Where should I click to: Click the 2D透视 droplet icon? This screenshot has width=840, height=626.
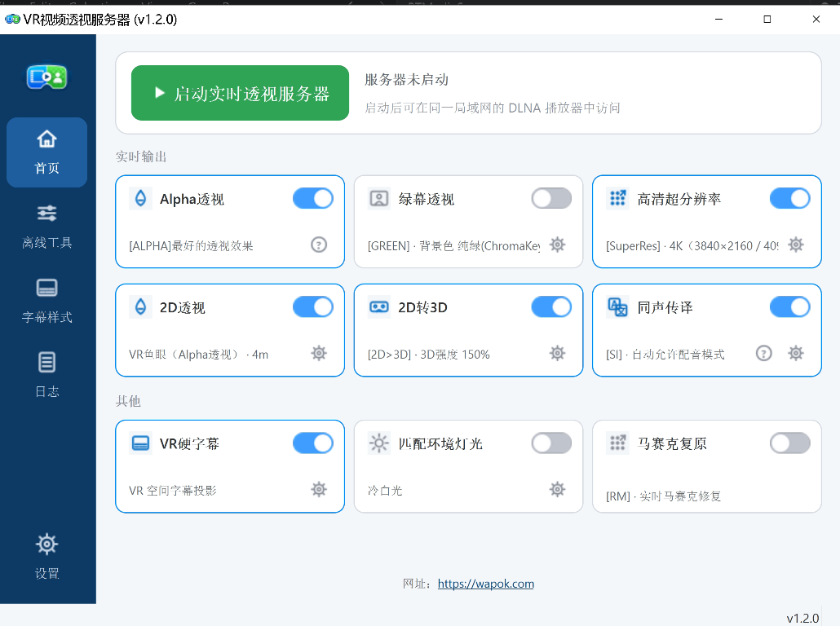(140, 307)
